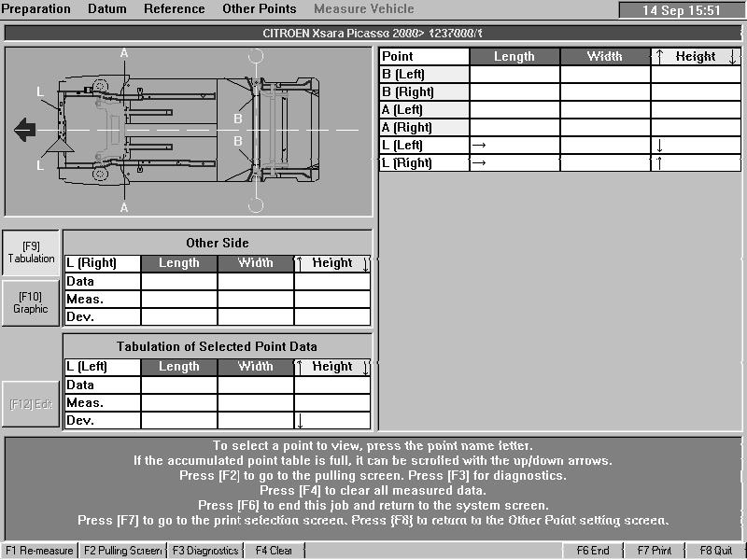Click the down arrow in main Height header

(x=733, y=57)
